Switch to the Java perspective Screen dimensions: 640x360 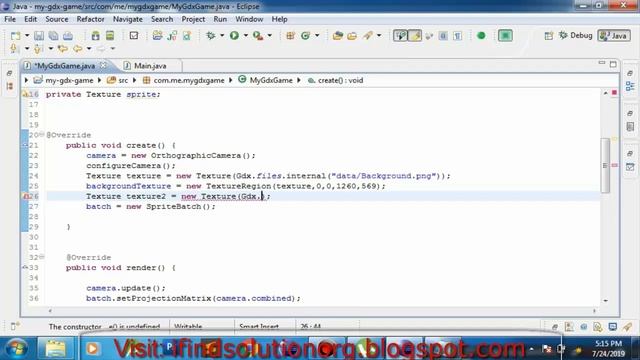614,36
